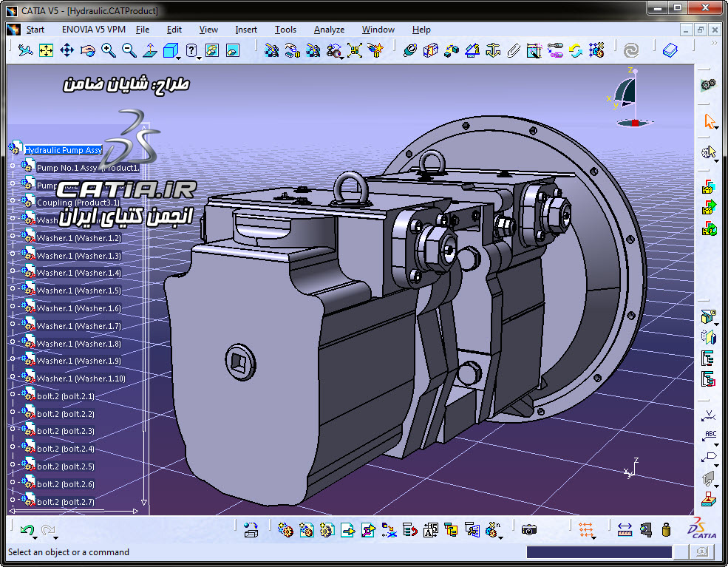
Task: Open the render style dropdown arrow
Action: click(x=199, y=58)
